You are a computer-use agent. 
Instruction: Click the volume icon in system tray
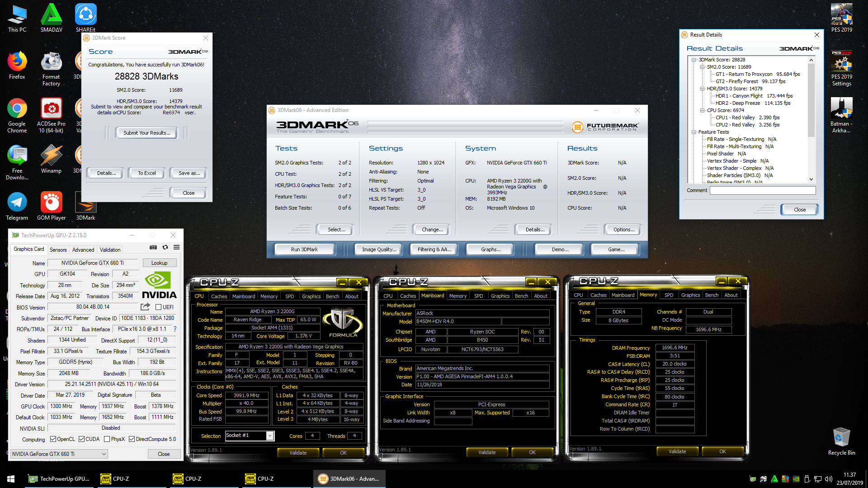(x=828, y=479)
